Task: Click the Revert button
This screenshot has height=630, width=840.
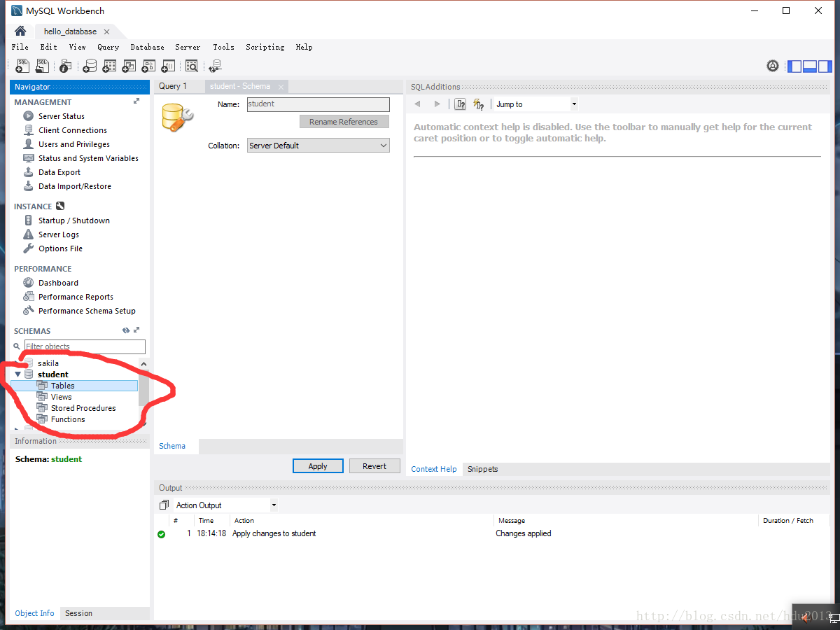Action: 374,466
